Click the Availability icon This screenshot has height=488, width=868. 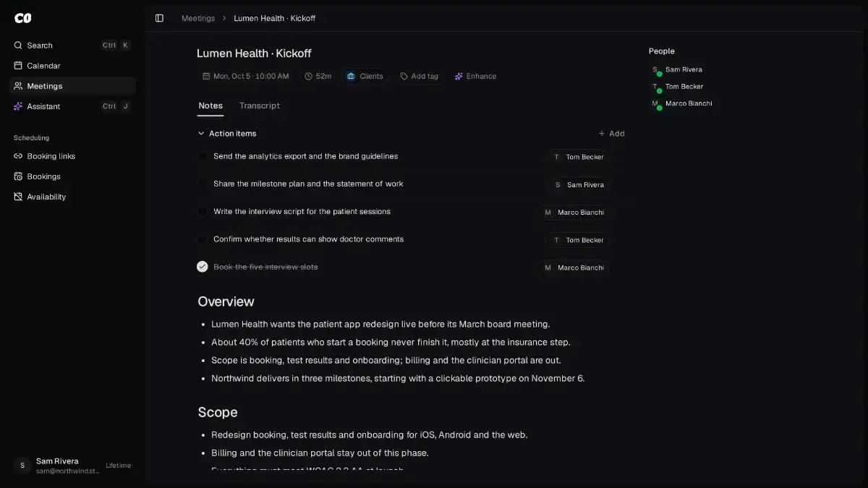click(19, 197)
